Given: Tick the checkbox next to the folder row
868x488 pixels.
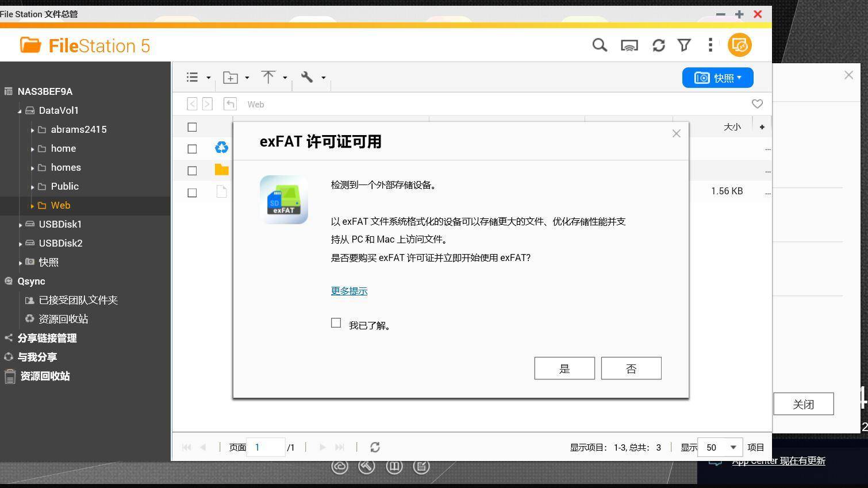Looking at the screenshot, I should [192, 170].
